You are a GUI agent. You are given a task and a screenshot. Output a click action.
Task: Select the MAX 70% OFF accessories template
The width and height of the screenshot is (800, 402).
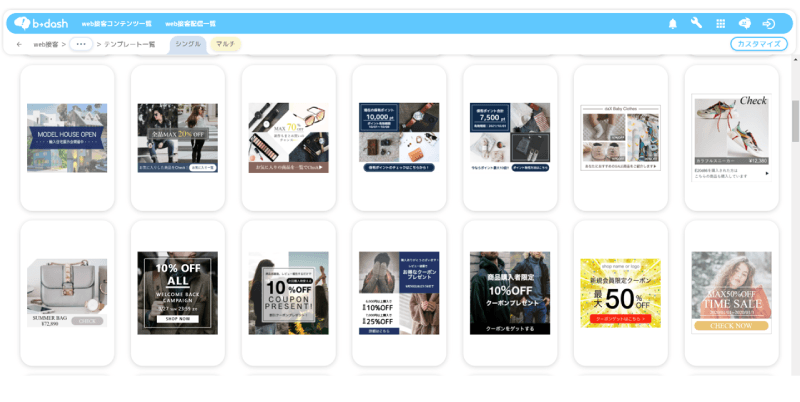tap(288, 138)
